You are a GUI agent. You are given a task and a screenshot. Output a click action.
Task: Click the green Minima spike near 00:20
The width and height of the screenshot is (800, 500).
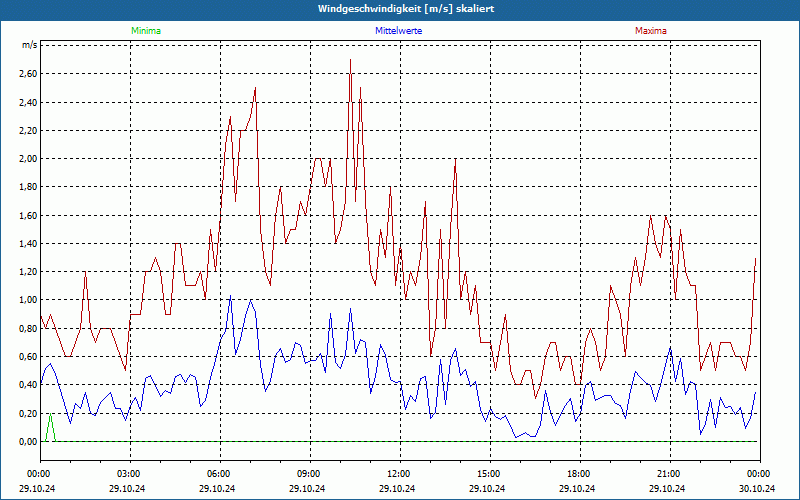point(51,428)
